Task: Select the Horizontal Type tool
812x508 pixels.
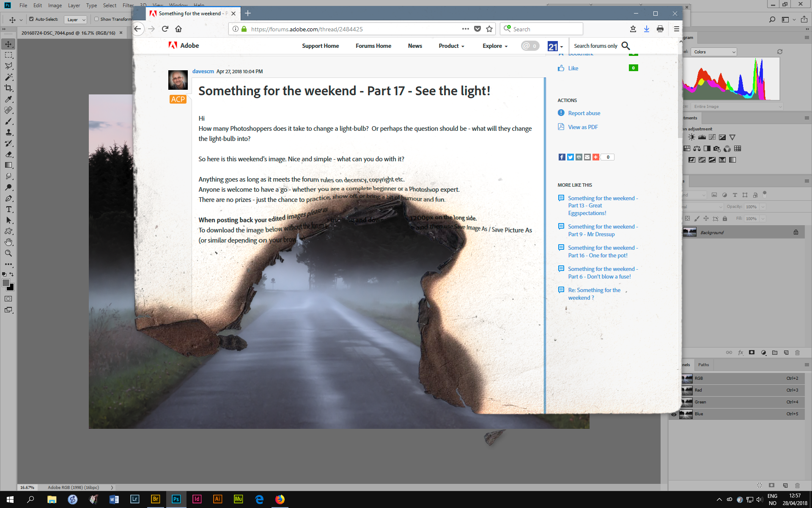Action: coord(8,209)
